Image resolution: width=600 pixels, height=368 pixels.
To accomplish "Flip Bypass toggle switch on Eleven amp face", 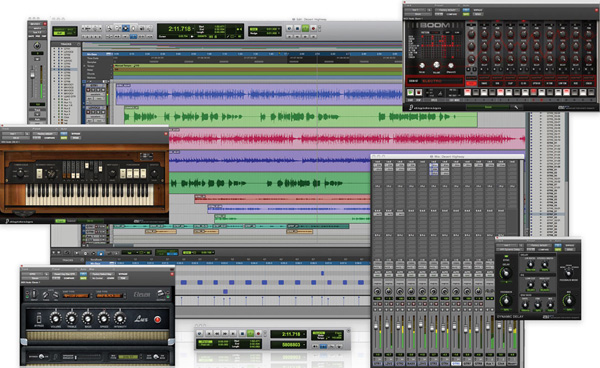I will tap(39, 318).
